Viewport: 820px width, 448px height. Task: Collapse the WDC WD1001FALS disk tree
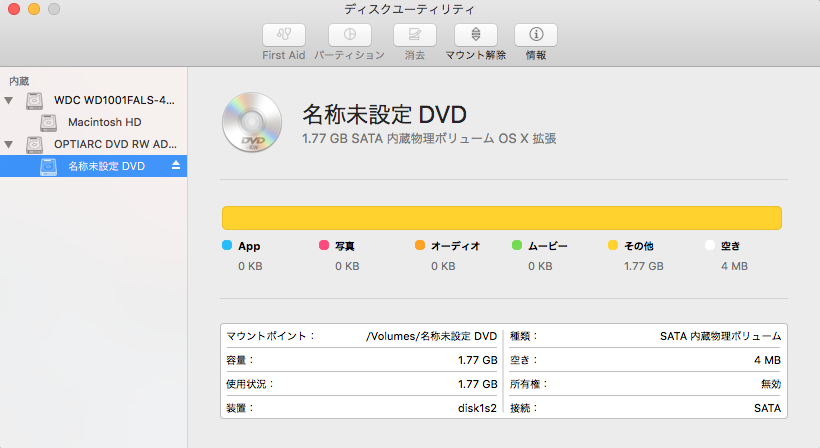[x=9, y=100]
